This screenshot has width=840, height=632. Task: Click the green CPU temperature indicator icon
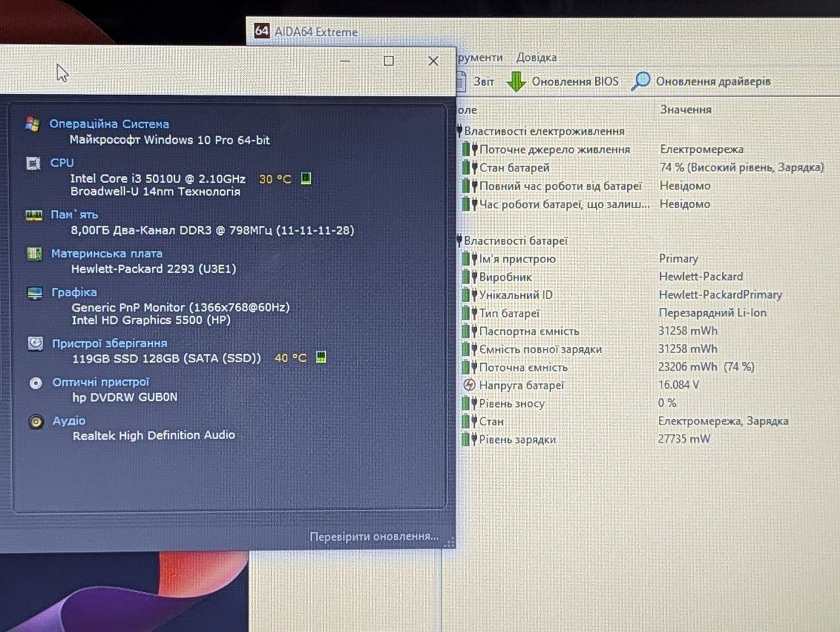[x=306, y=178]
